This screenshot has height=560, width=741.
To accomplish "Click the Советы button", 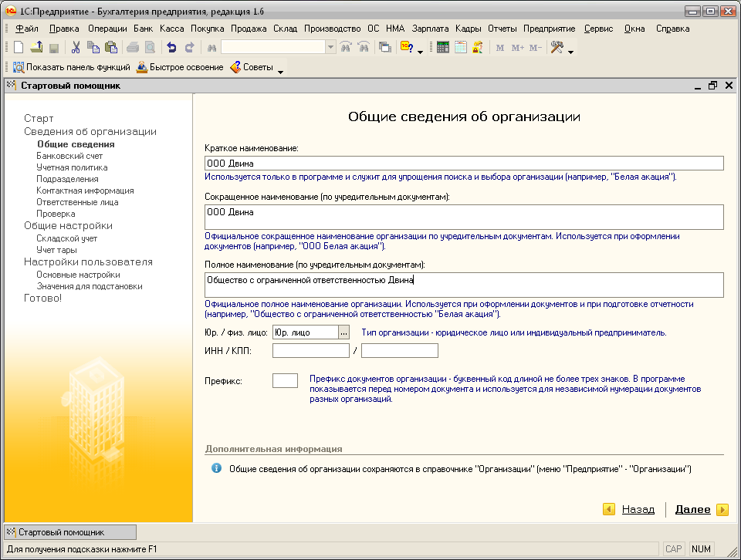I will point(252,67).
